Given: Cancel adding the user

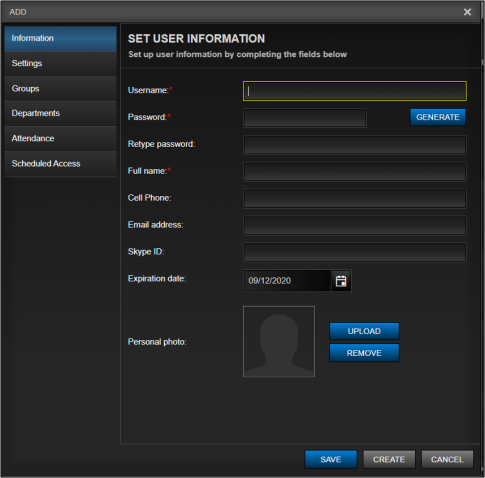Looking at the screenshot, I should (x=447, y=459).
